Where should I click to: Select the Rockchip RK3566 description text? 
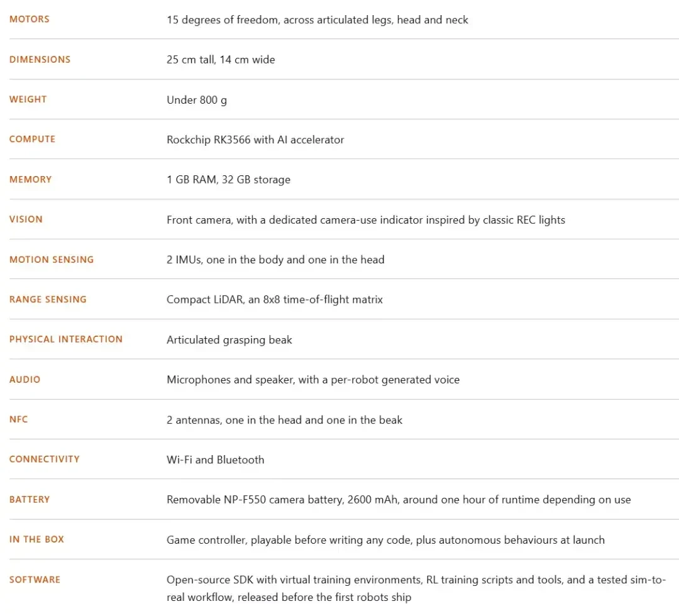[x=255, y=140]
